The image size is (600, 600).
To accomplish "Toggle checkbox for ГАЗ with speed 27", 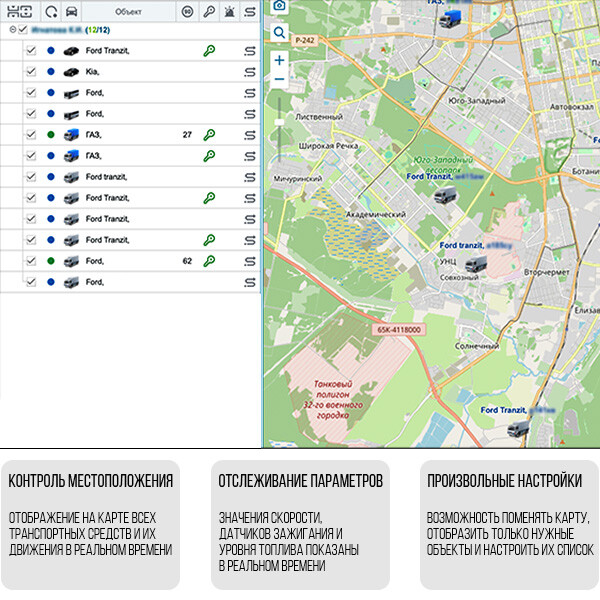I will coord(31,134).
